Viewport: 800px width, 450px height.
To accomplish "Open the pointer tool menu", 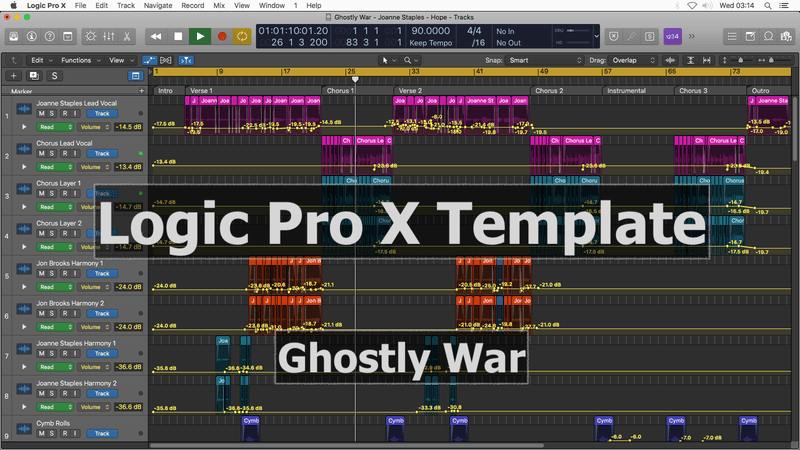I will (389, 60).
